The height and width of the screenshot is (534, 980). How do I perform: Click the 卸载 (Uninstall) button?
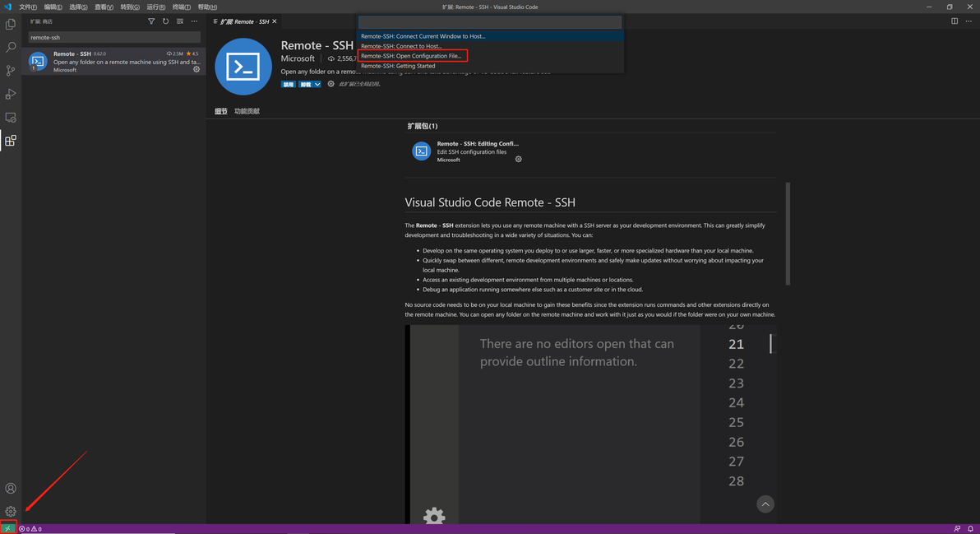(305, 85)
